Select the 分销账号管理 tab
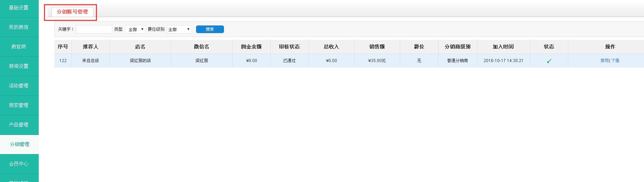 (x=72, y=12)
